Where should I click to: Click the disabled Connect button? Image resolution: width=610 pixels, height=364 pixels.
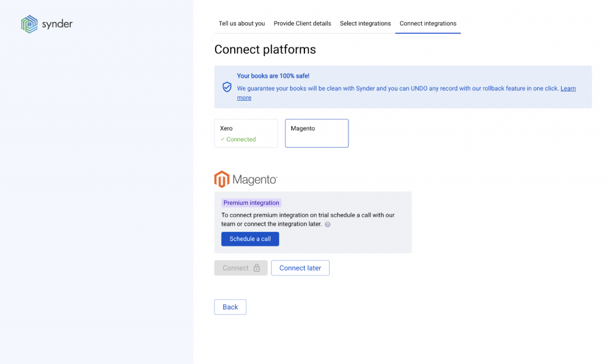coord(241,268)
